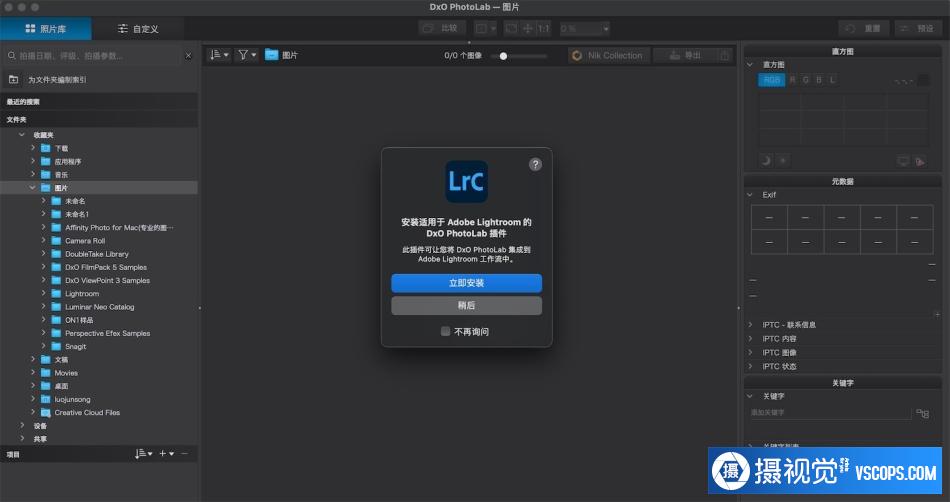Screen dimensions: 950x502
Task: Set zoom to 1:1
Action: pos(543,28)
